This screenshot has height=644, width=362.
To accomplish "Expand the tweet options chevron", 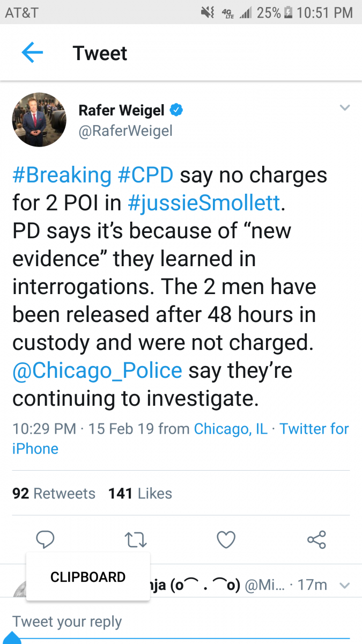I will coord(345,108).
